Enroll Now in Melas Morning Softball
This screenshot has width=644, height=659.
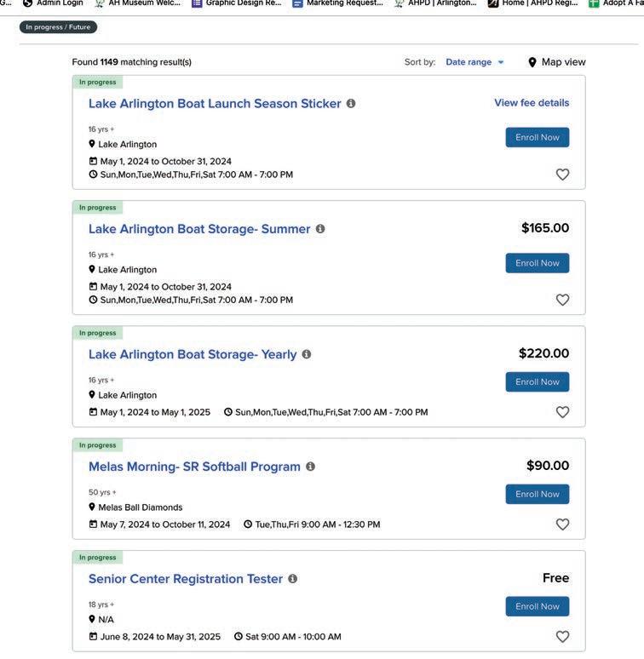[x=538, y=494]
